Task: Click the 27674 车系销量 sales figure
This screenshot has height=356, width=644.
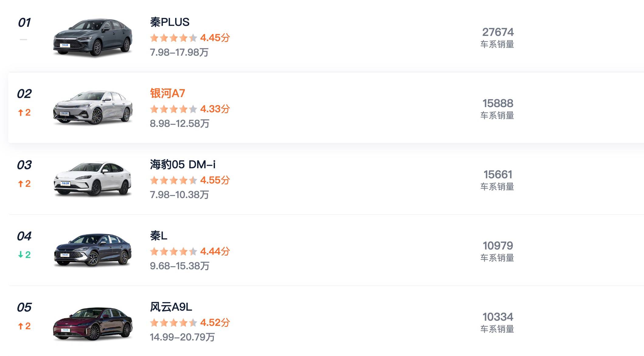Action: pyautogui.click(x=497, y=32)
